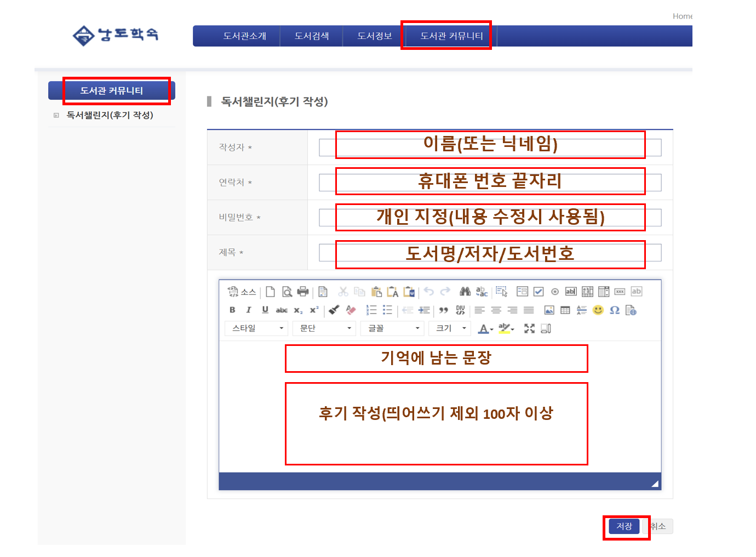Image resolution: width=756 pixels, height=557 pixels.
Task: Open the 스타일 dropdown
Action: pyautogui.click(x=256, y=328)
